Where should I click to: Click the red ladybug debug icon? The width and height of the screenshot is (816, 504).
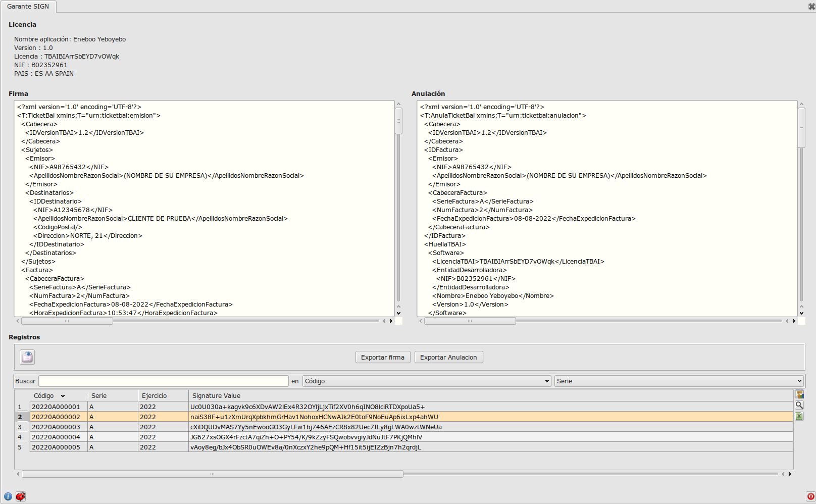(20, 496)
